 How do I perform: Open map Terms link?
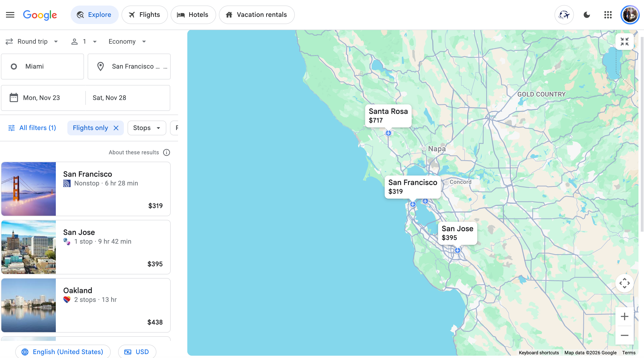click(629, 352)
